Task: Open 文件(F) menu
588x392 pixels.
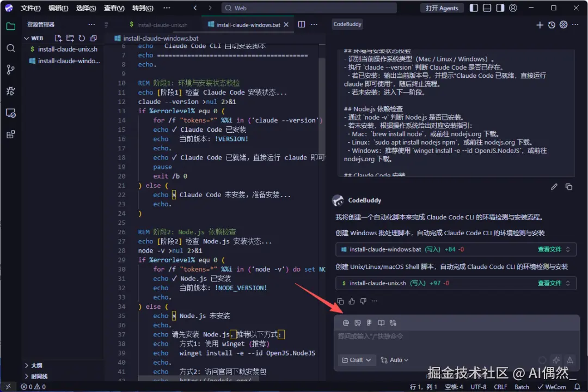Action: point(30,8)
